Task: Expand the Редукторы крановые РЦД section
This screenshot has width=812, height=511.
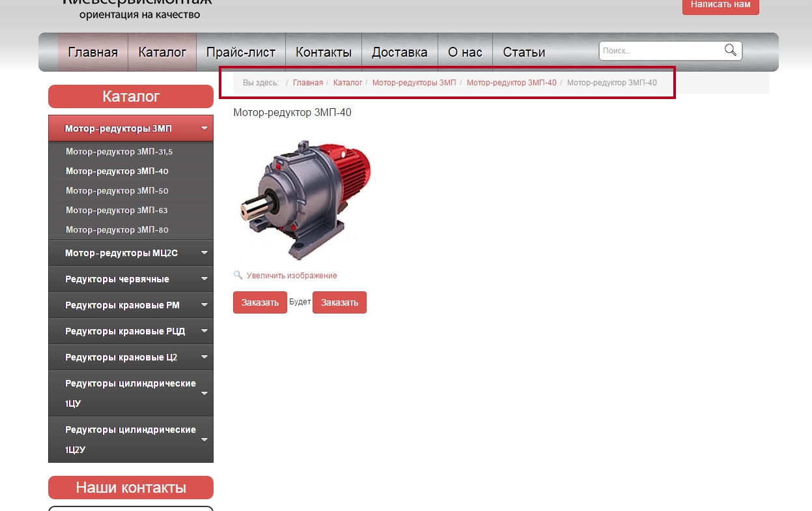Action: (204, 331)
